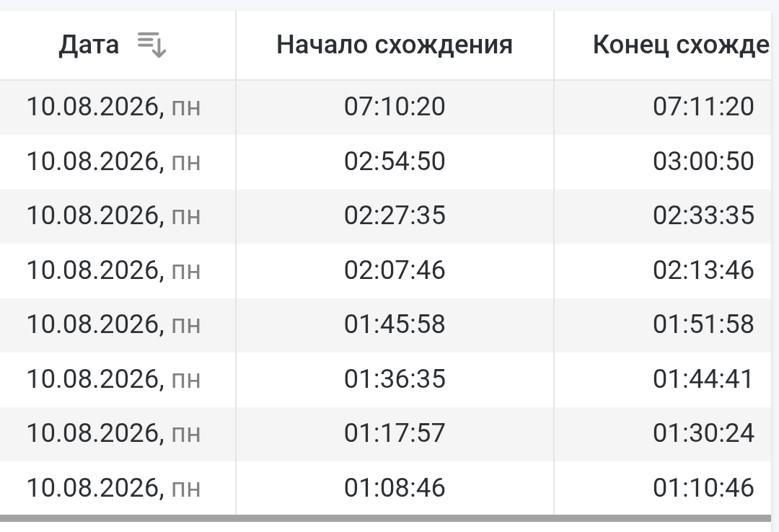Choose start time 02:07:46 cell
The image size is (779, 532).
tap(395, 270)
